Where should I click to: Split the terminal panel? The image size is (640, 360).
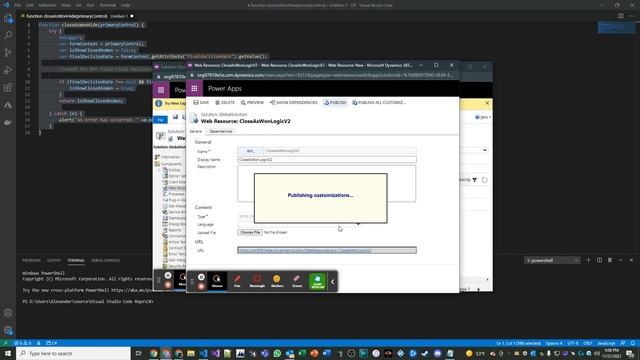point(599,260)
